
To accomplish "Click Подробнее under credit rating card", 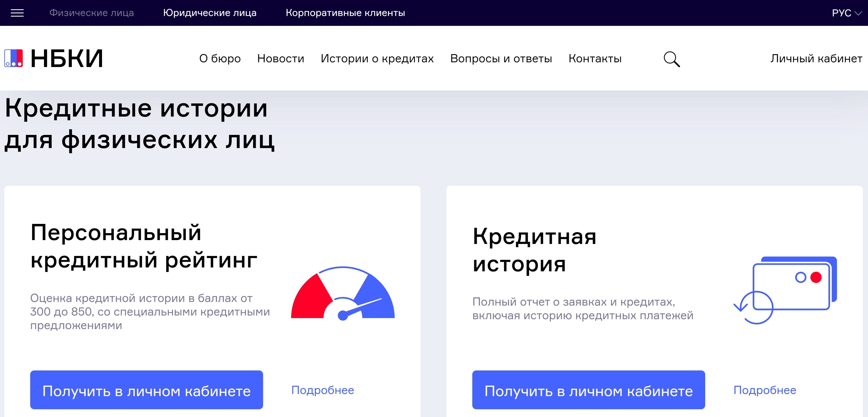I will pos(322,390).
